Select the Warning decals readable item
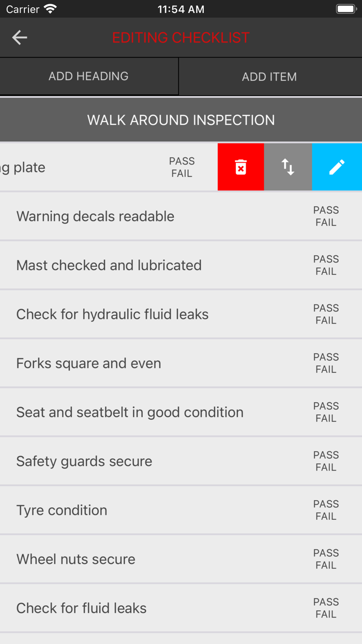Viewport: 362px width, 644px height. click(95, 216)
